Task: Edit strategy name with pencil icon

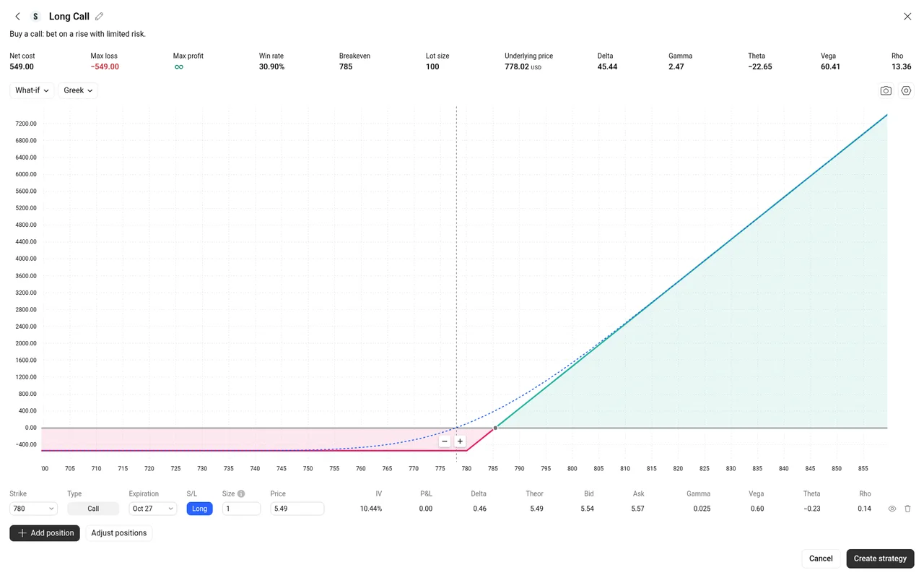Action: (100, 17)
